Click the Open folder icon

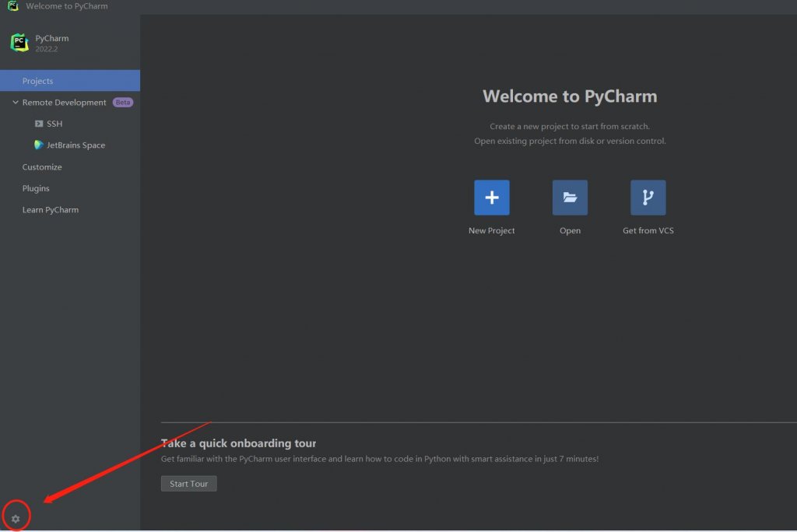pos(570,197)
